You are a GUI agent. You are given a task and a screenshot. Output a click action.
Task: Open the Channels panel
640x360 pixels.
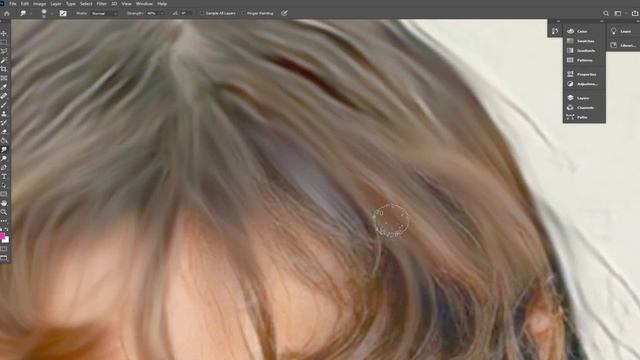pos(584,108)
